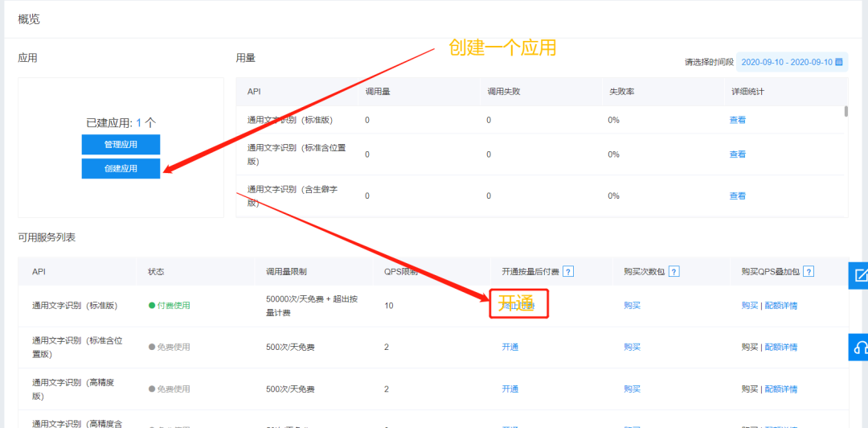Click 开通 for 标准含位置版 service
The width and height of the screenshot is (868, 428).
pos(510,347)
